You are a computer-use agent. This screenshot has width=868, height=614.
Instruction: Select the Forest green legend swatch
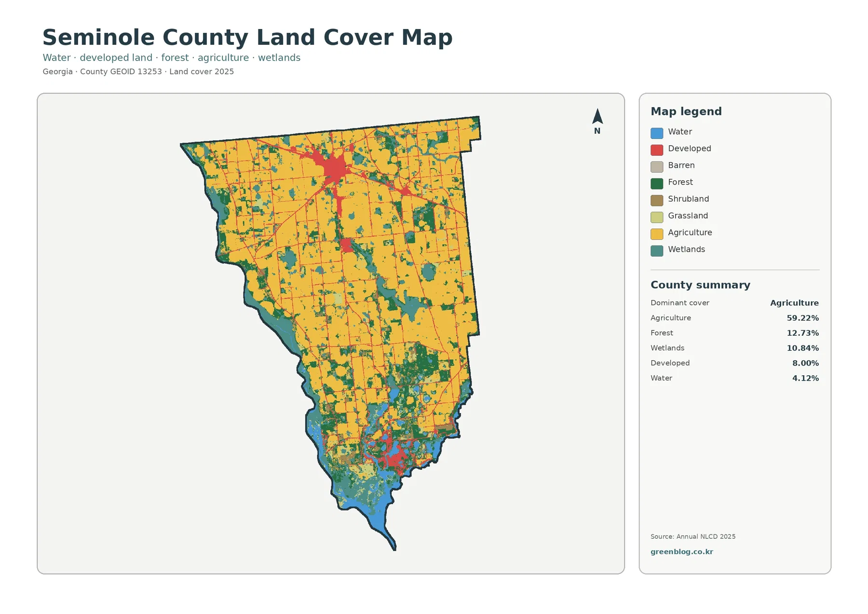[657, 184]
